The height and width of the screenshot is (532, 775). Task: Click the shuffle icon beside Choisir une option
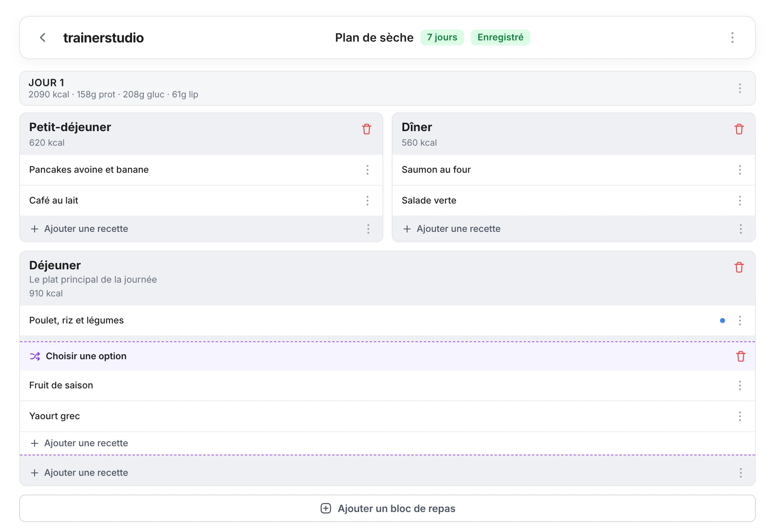coord(35,356)
